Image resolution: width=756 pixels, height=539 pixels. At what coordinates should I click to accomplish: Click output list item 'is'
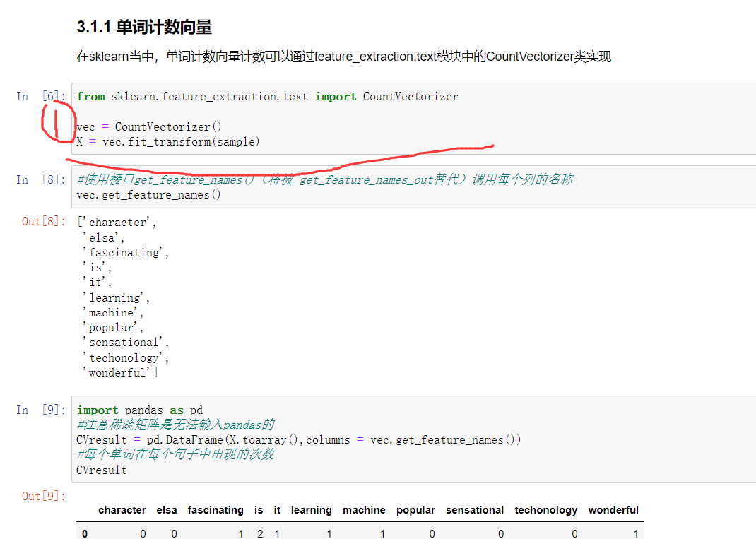pyautogui.click(x=96, y=268)
